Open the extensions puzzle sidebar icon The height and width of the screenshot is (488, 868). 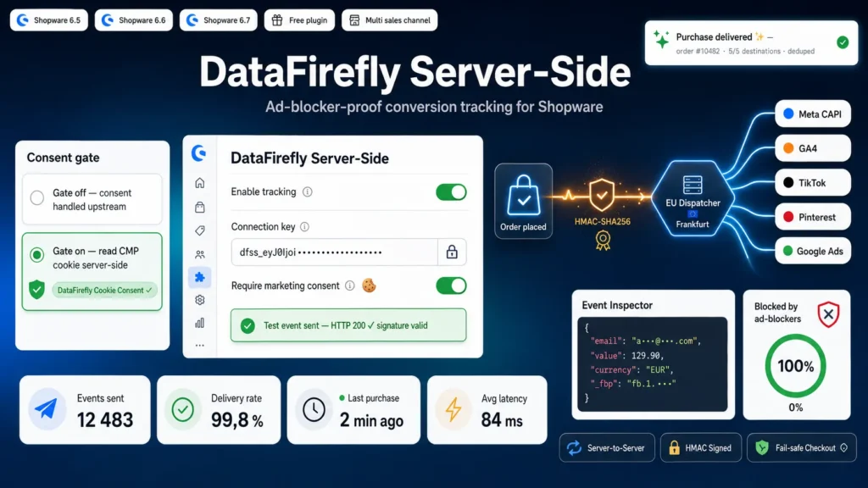pyautogui.click(x=200, y=277)
